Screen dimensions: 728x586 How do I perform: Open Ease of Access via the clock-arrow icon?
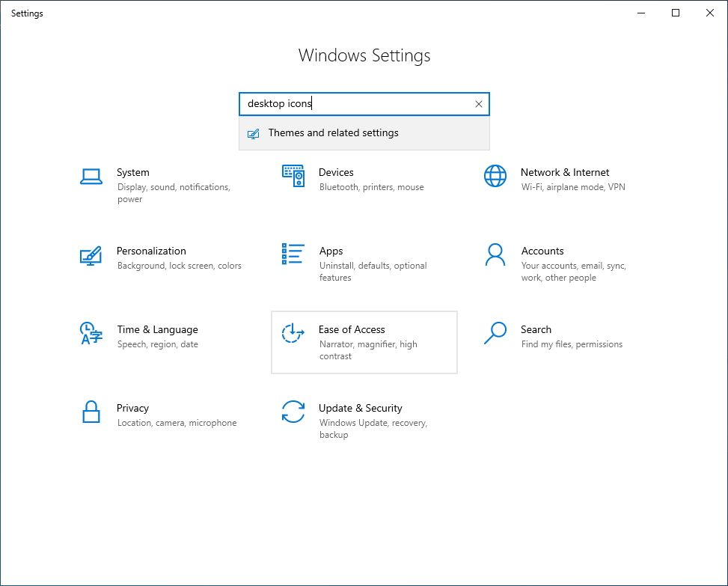tap(293, 334)
